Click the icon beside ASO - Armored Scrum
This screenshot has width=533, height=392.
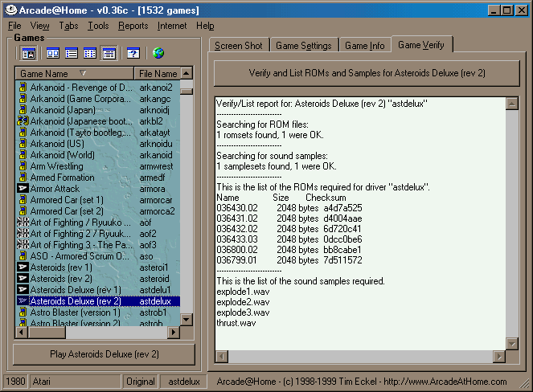point(23,255)
